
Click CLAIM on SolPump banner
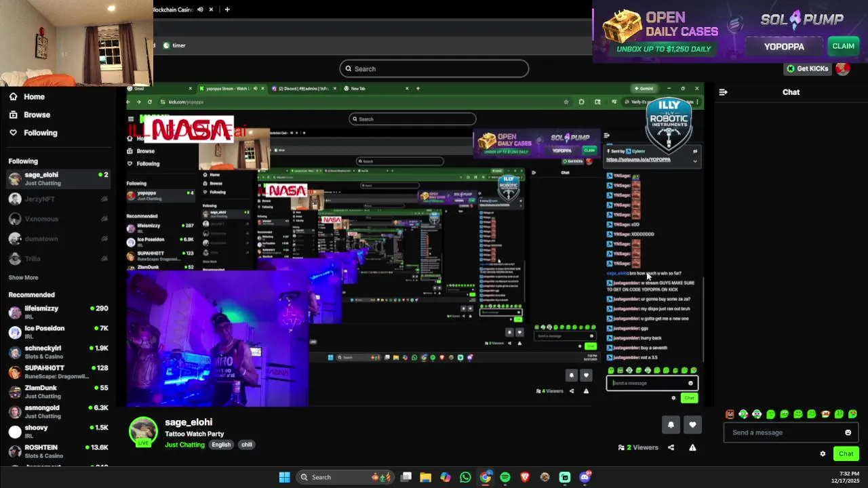tap(843, 46)
